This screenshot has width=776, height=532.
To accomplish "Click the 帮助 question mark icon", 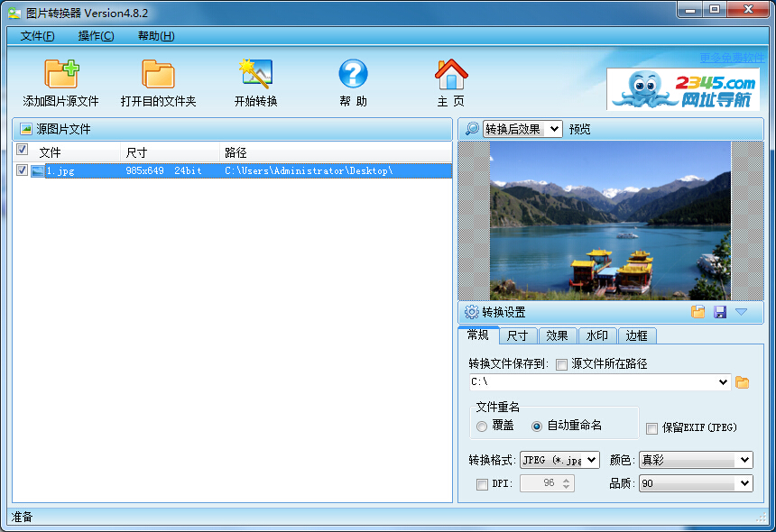I will click(x=353, y=74).
